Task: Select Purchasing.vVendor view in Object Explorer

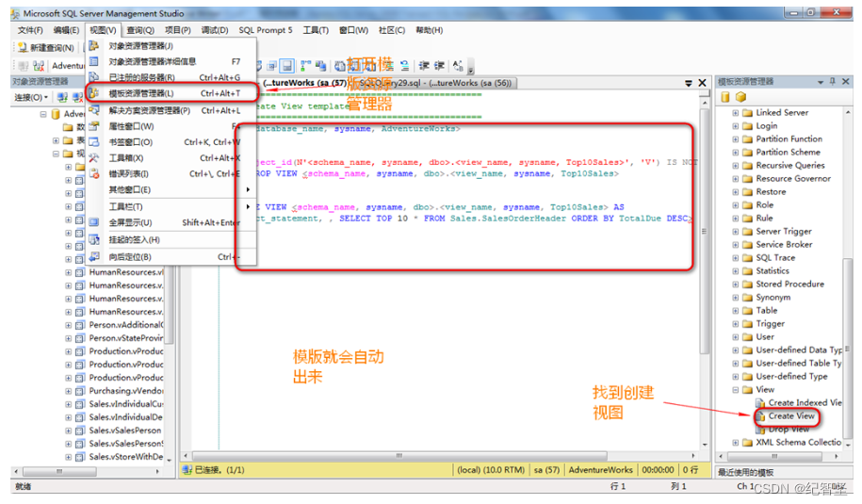Action: pyautogui.click(x=126, y=391)
